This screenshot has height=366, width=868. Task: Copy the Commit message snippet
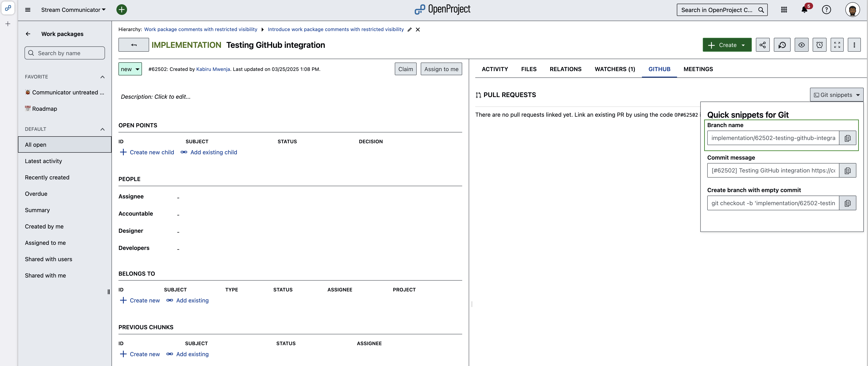847,170
